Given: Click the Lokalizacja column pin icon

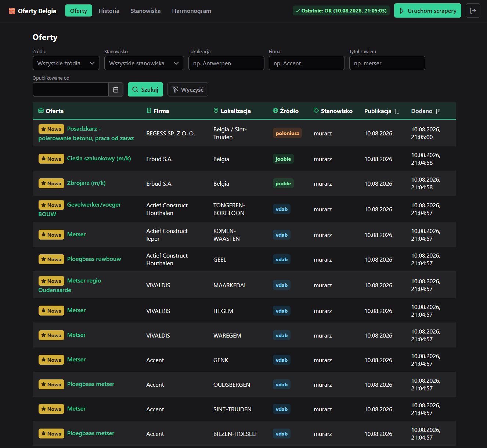Looking at the screenshot, I should (216, 111).
